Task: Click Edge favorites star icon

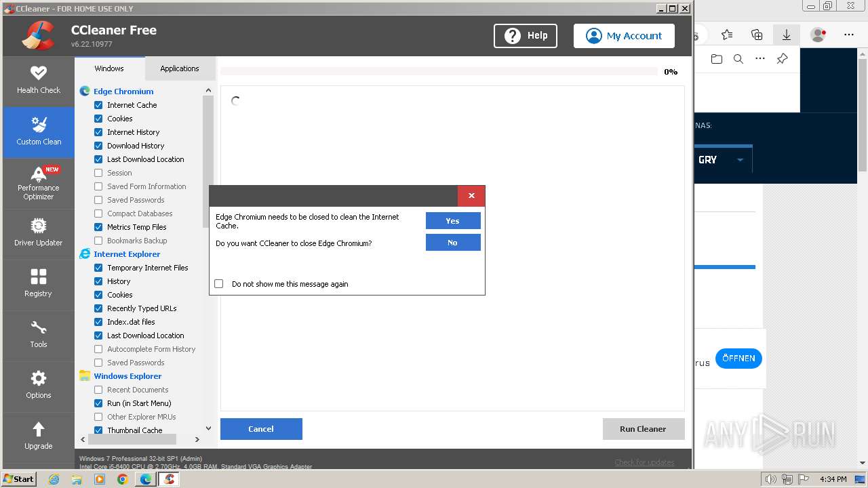Action: click(727, 35)
